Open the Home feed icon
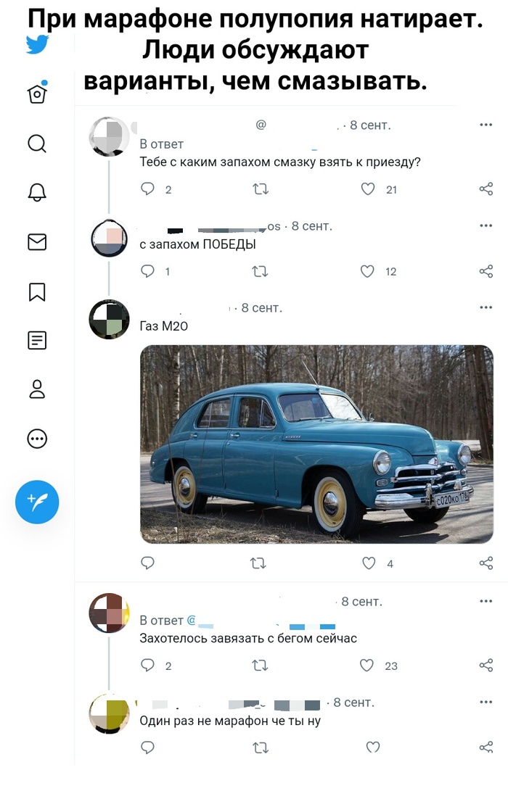 click(37, 94)
